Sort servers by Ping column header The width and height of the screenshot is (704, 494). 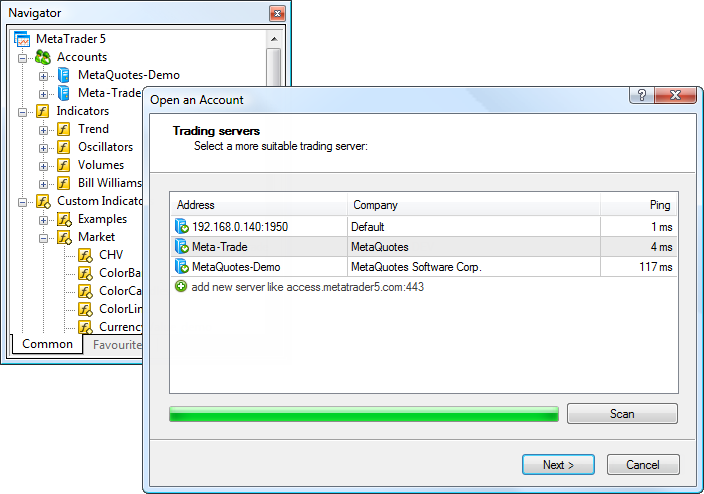pos(639,205)
